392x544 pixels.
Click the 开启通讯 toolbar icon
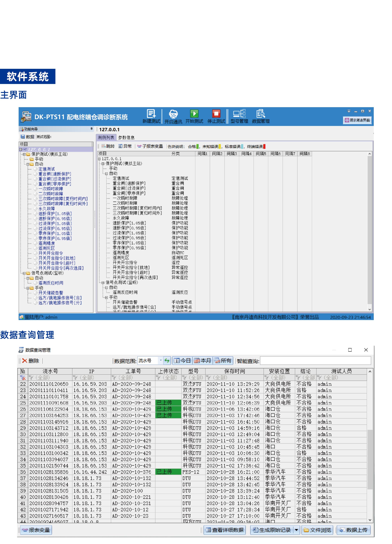(173, 114)
